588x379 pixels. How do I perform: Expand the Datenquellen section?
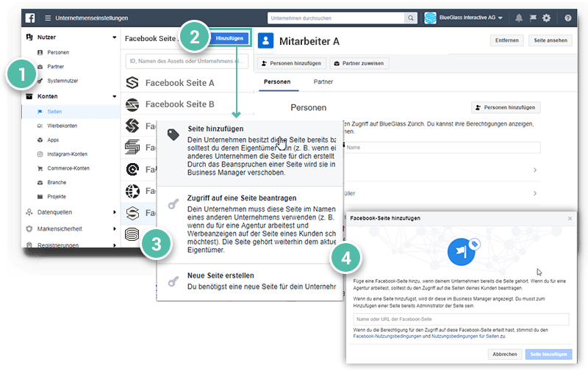tap(114, 212)
